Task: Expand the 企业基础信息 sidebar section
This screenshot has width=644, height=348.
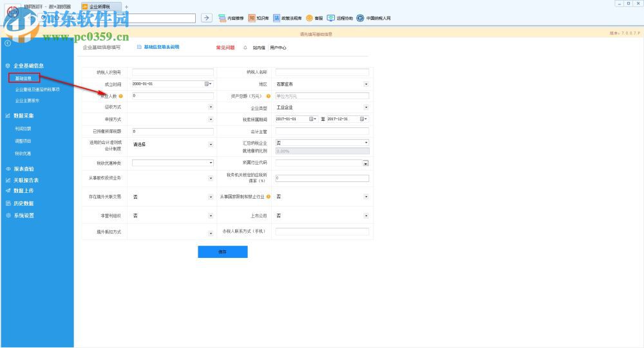Action: [28, 66]
